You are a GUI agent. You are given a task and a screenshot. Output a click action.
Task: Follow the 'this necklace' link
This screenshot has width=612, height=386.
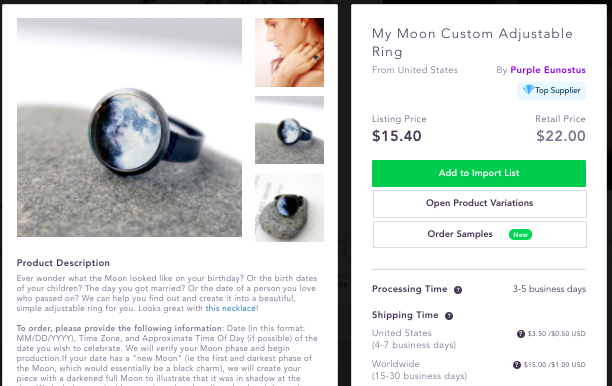(230, 308)
